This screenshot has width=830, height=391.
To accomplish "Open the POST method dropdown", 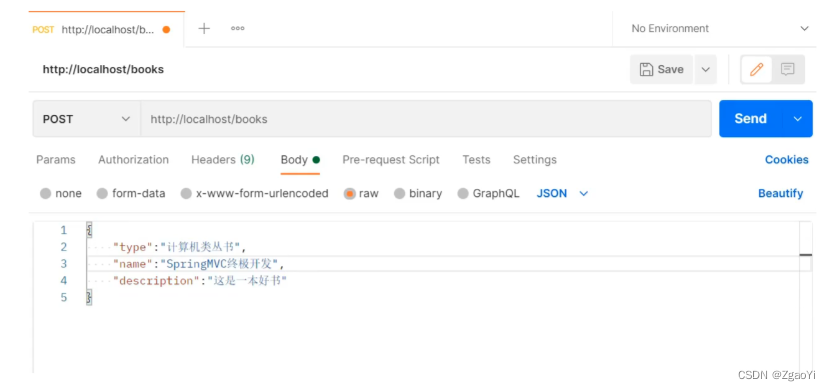I will [86, 119].
